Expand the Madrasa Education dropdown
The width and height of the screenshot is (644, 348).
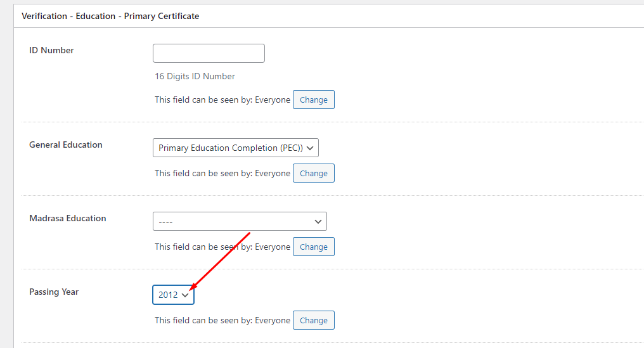coord(240,221)
